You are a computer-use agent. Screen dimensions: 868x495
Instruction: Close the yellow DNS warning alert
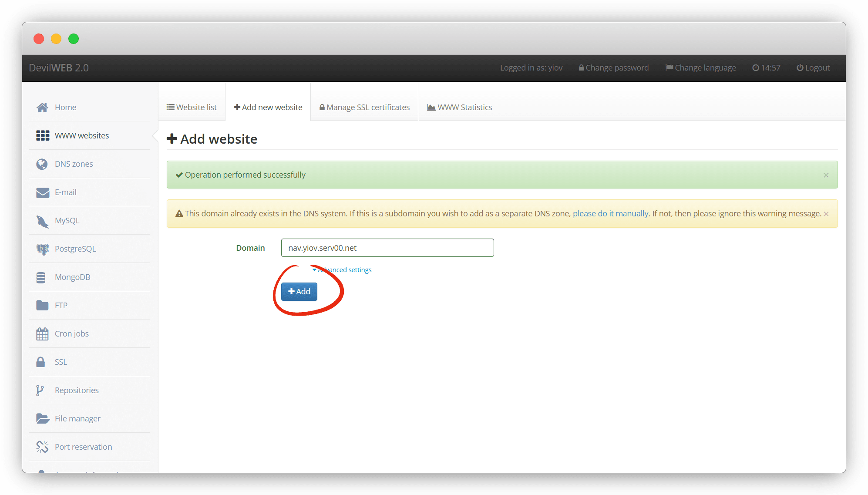[x=826, y=214]
